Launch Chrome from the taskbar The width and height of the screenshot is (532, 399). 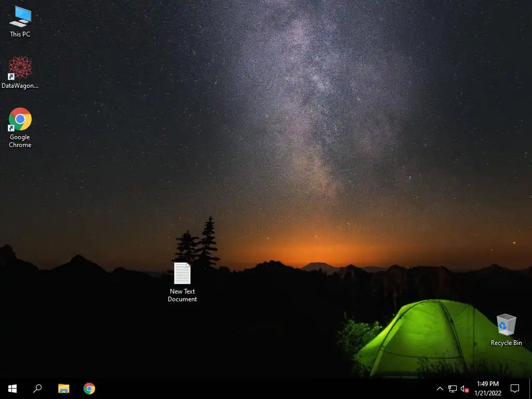[x=89, y=389]
